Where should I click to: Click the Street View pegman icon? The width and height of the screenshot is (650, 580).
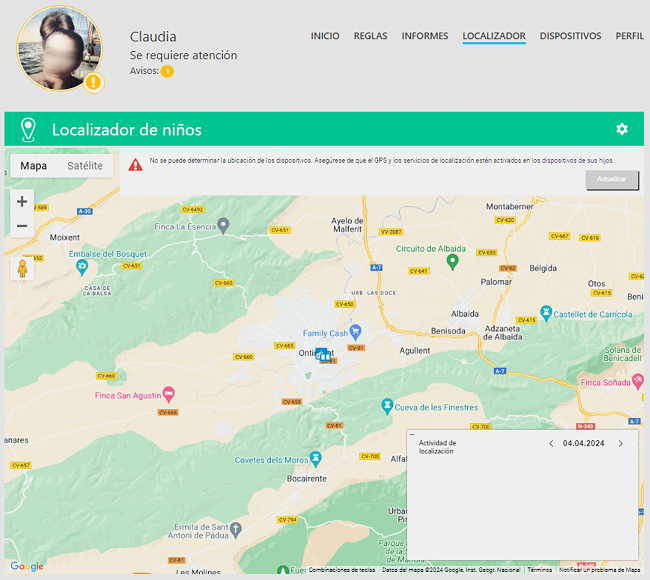coord(22,268)
